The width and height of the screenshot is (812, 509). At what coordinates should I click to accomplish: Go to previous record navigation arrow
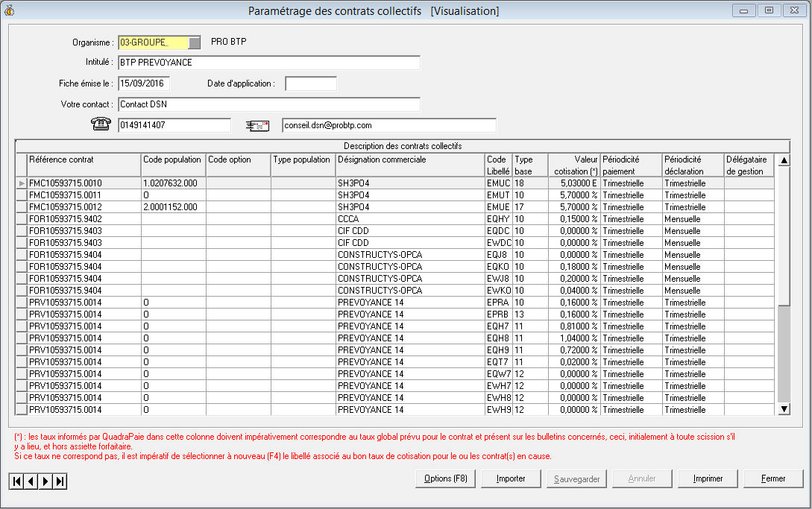coord(31,481)
